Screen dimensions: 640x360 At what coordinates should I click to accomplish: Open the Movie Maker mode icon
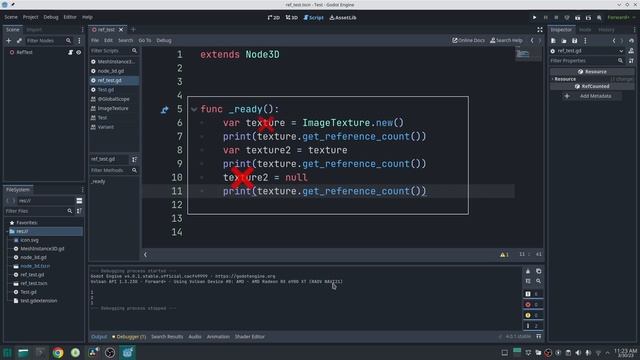click(x=599, y=18)
